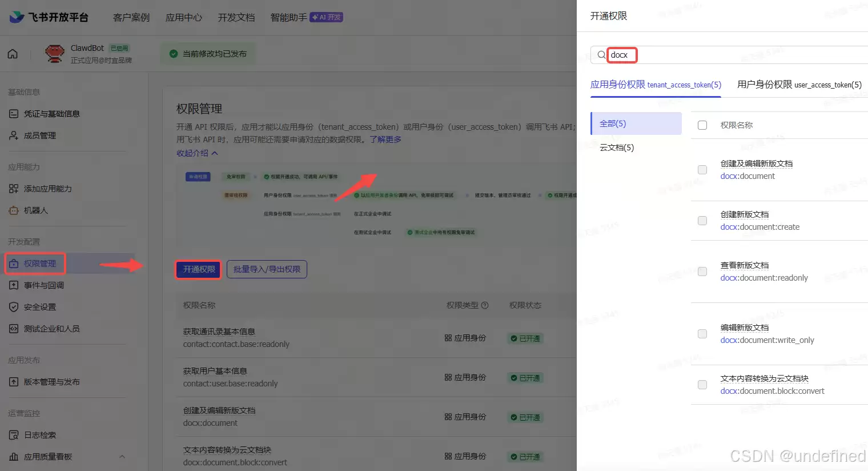This screenshot has width=868, height=471.
Task: Select the 事件与回调 sidebar icon
Action: [13, 285]
